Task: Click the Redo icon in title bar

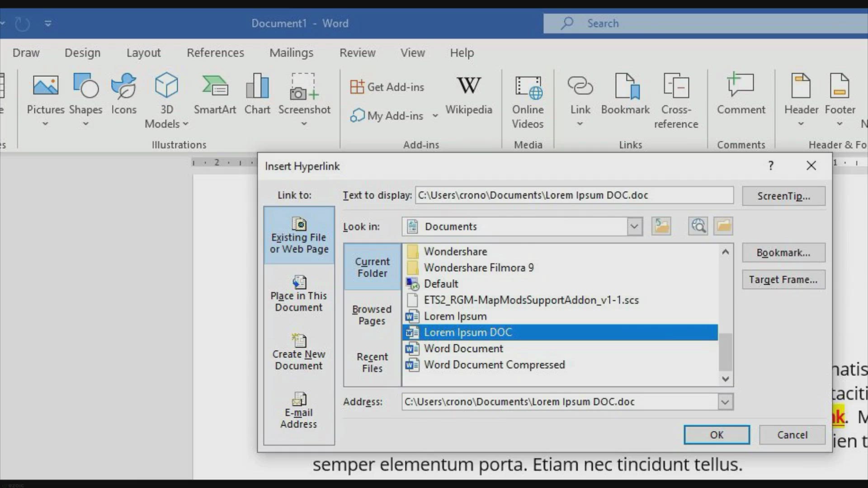Action: 22,23
